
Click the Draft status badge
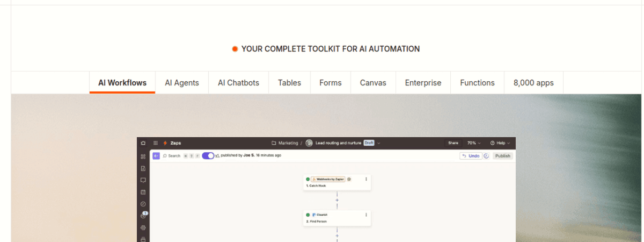[x=369, y=143]
